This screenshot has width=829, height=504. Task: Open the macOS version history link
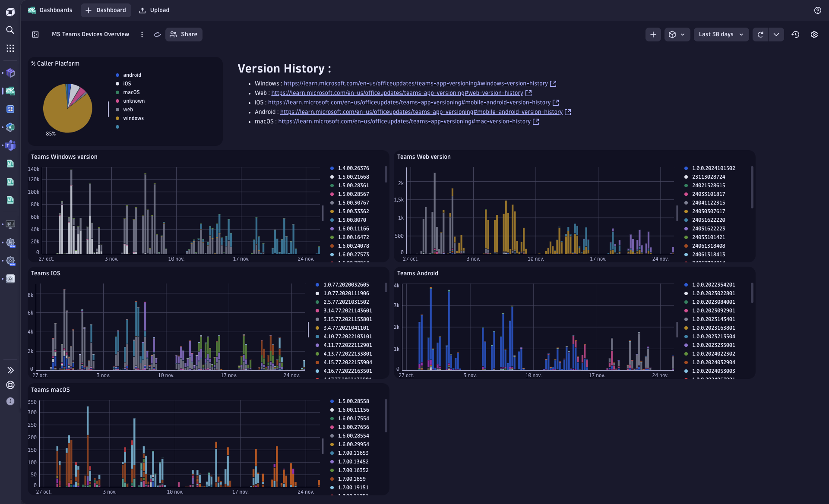click(404, 122)
